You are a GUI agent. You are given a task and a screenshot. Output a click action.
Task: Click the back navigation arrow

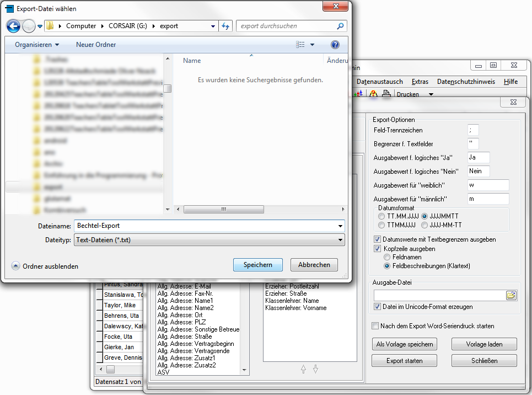[13, 26]
